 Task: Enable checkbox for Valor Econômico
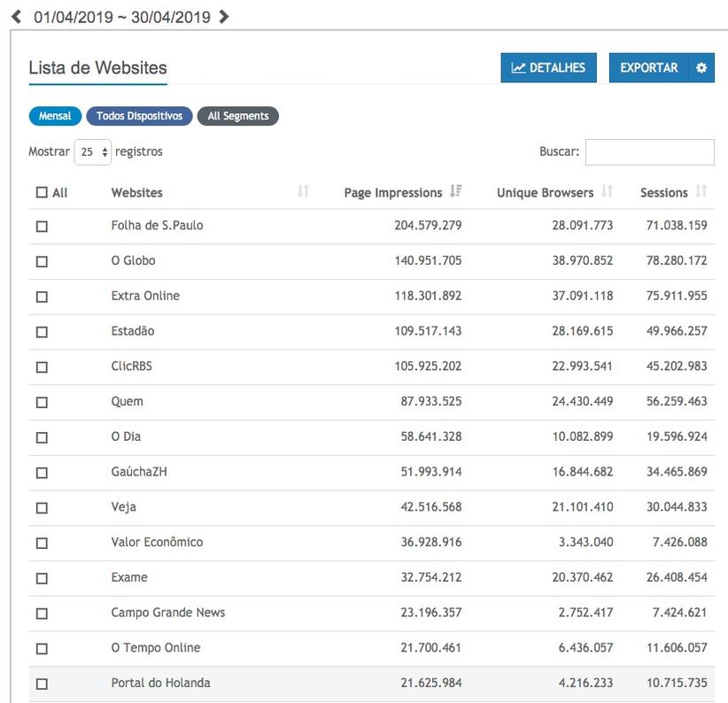(x=42, y=543)
